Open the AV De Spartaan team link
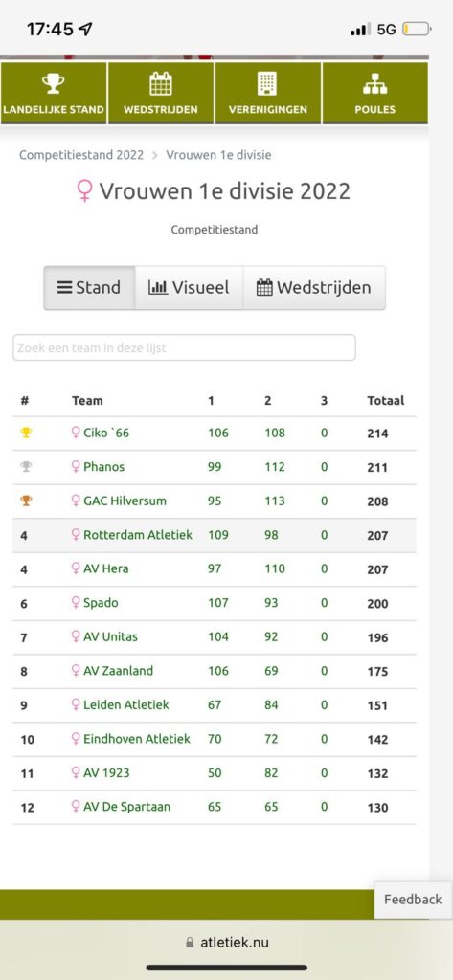The height and width of the screenshot is (980, 453). (121, 807)
